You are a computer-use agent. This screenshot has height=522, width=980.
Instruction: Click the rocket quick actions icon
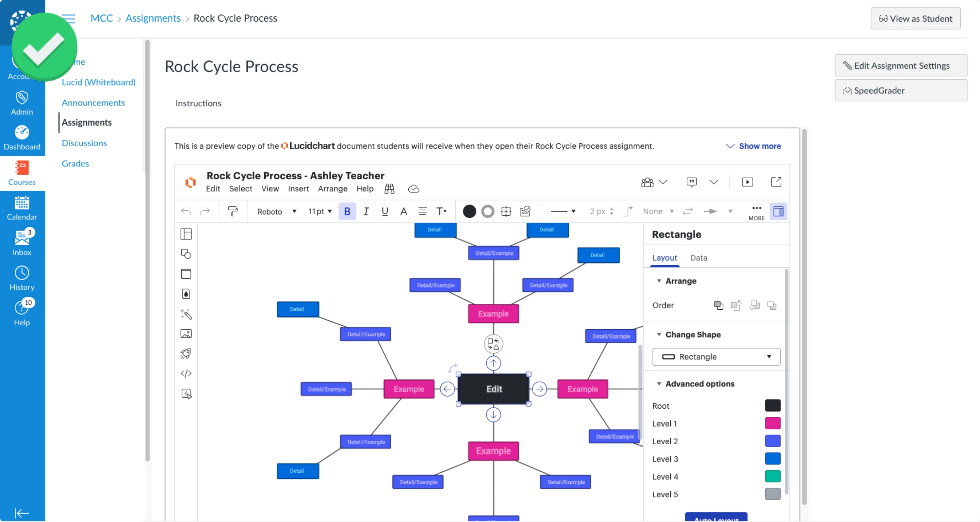[186, 353]
